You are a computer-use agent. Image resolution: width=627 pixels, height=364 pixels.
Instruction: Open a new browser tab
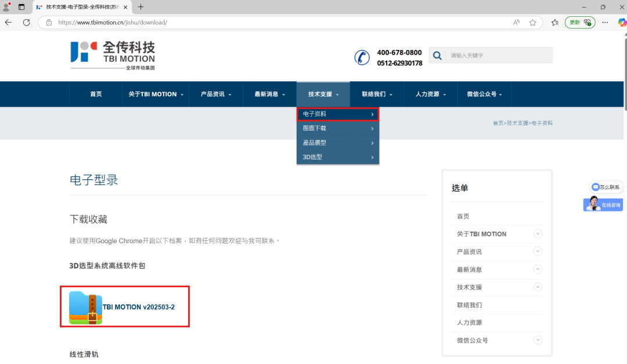140,7
